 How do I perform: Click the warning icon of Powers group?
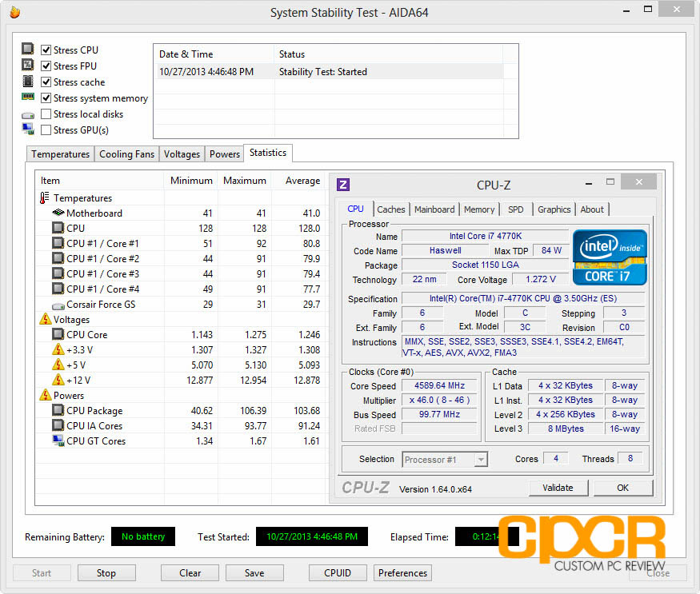[x=45, y=395]
